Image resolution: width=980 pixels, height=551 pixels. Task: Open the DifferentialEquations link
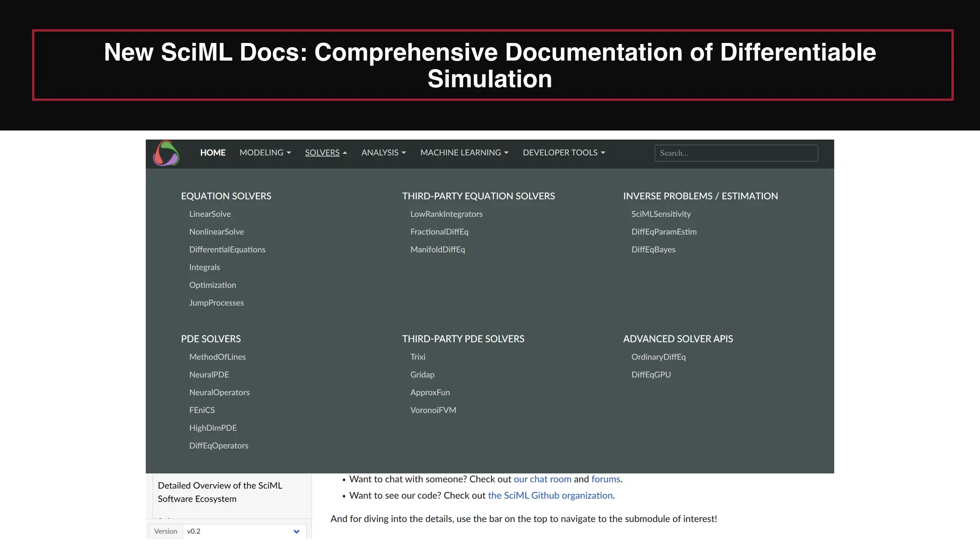tap(227, 249)
